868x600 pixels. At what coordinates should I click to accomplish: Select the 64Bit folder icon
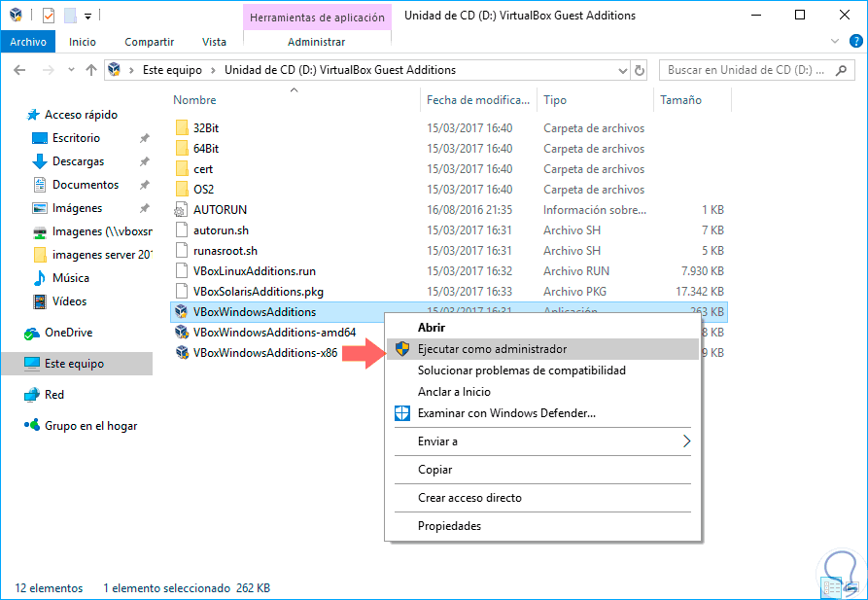pyautogui.click(x=182, y=149)
